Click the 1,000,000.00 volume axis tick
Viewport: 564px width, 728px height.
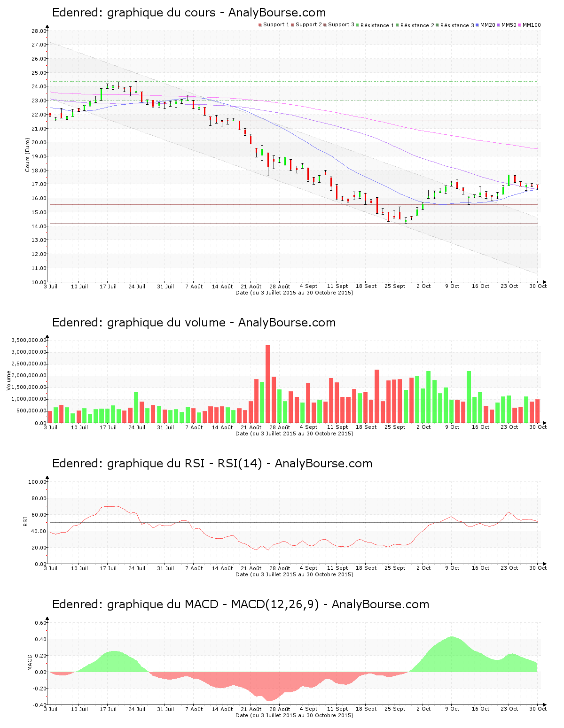(28, 399)
